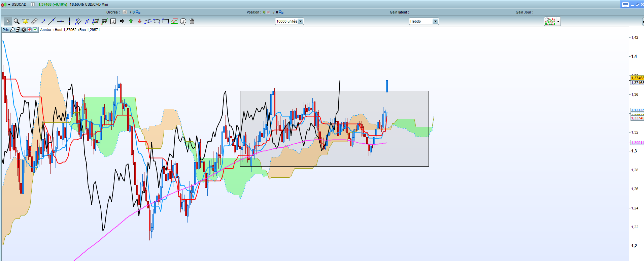Activate the magnifying glass zoom tool

(16, 21)
